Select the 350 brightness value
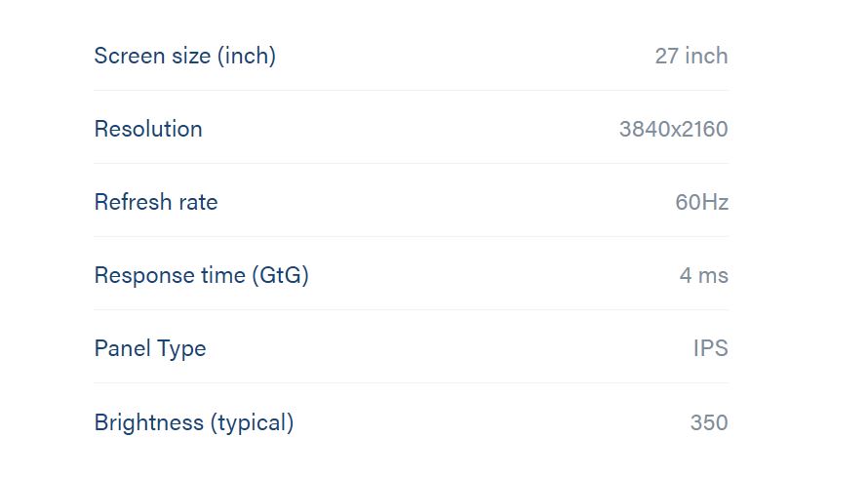Image resolution: width=868 pixels, height=478 pixels. (x=709, y=422)
